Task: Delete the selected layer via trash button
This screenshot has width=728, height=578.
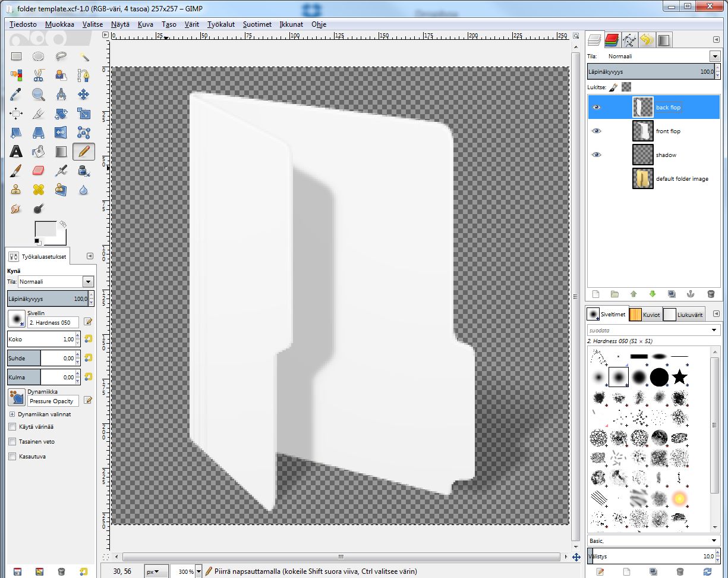Action: pyautogui.click(x=711, y=294)
